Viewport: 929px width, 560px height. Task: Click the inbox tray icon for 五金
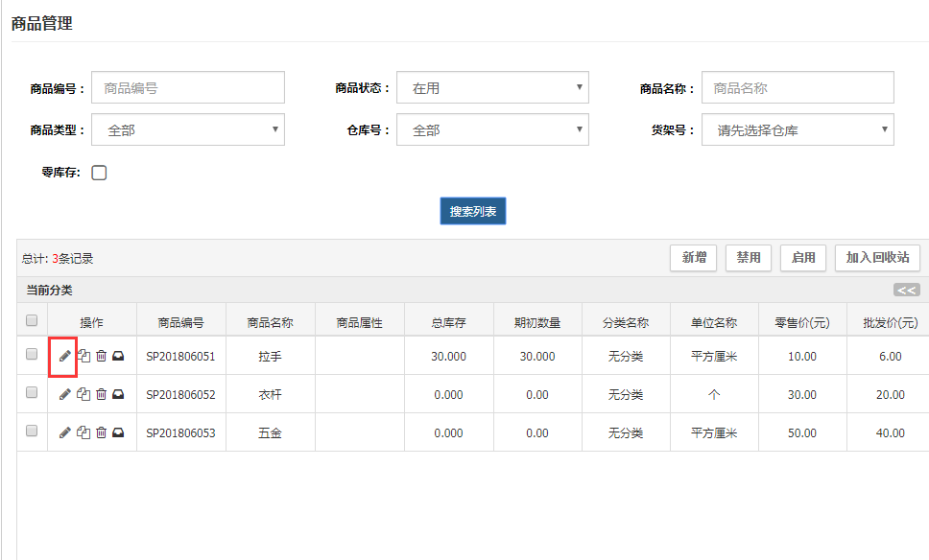(118, 432)
